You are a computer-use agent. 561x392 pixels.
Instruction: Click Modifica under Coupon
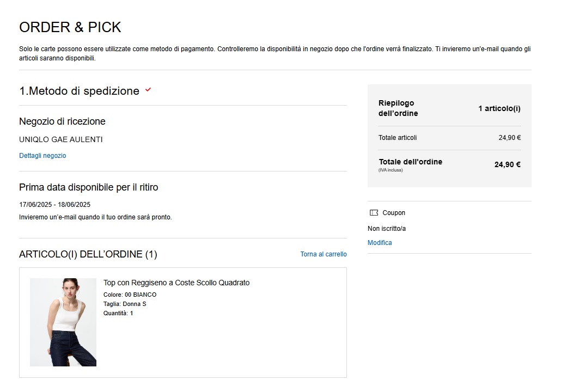[x=380, y=243]
